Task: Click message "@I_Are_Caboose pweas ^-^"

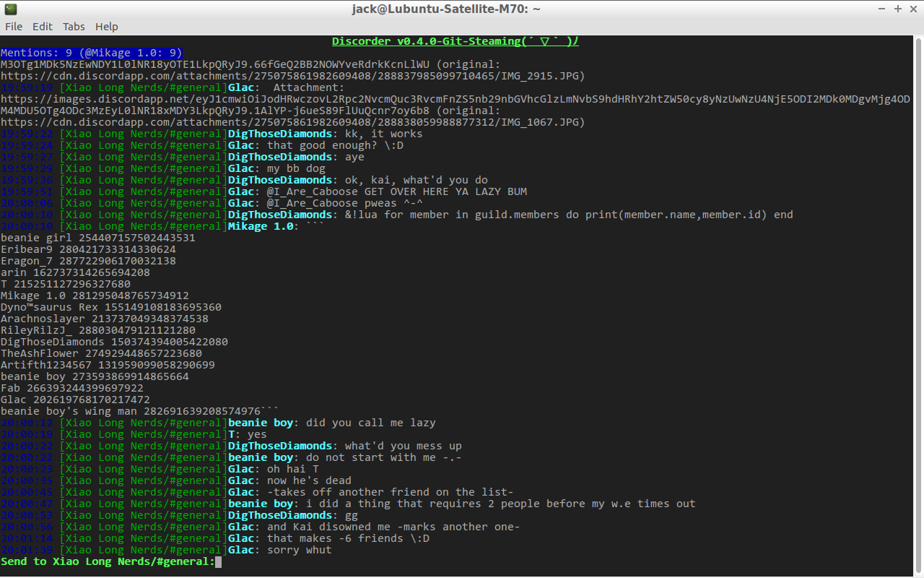Action: point(345,203)
